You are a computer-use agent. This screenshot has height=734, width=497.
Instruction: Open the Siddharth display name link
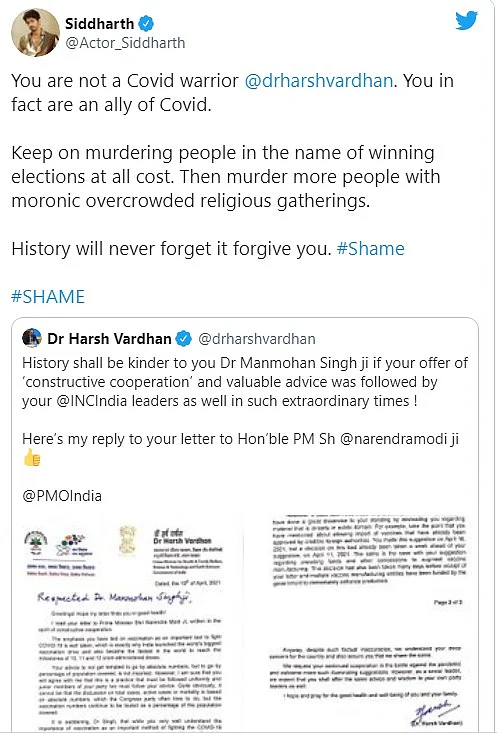[x=99, y=23]
